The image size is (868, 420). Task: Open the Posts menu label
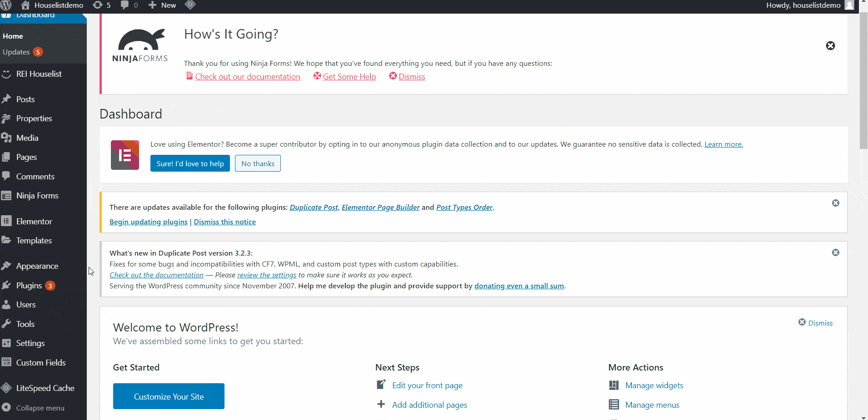(25, 99)
